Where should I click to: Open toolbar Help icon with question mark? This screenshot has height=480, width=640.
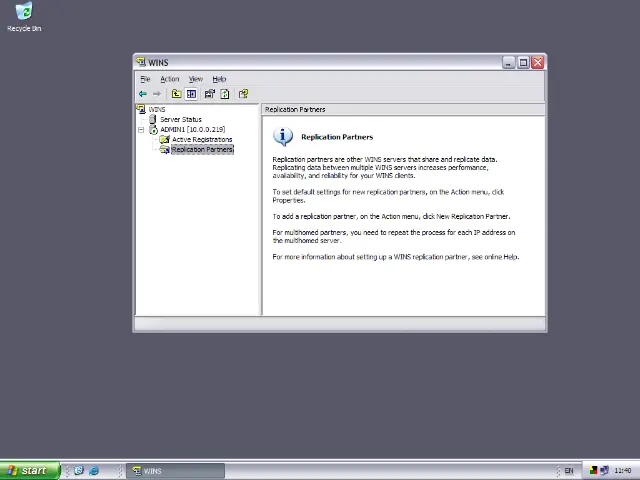243,94
